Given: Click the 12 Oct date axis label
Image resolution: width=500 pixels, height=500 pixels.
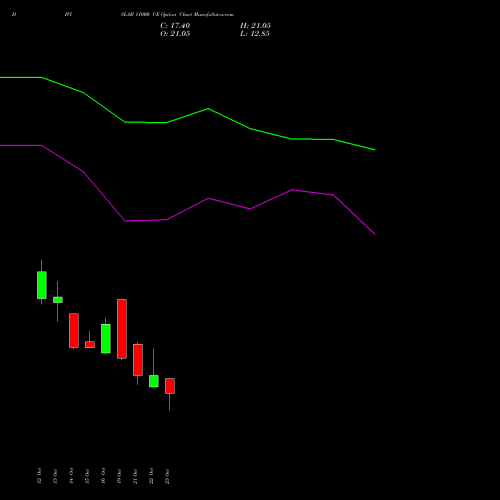Looking at the screenshot, I should click(39, 476).
